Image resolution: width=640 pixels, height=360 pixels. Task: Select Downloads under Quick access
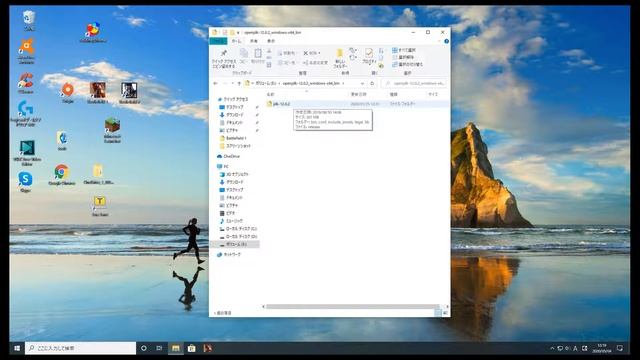pyautogui.click(x=231, y=115)
